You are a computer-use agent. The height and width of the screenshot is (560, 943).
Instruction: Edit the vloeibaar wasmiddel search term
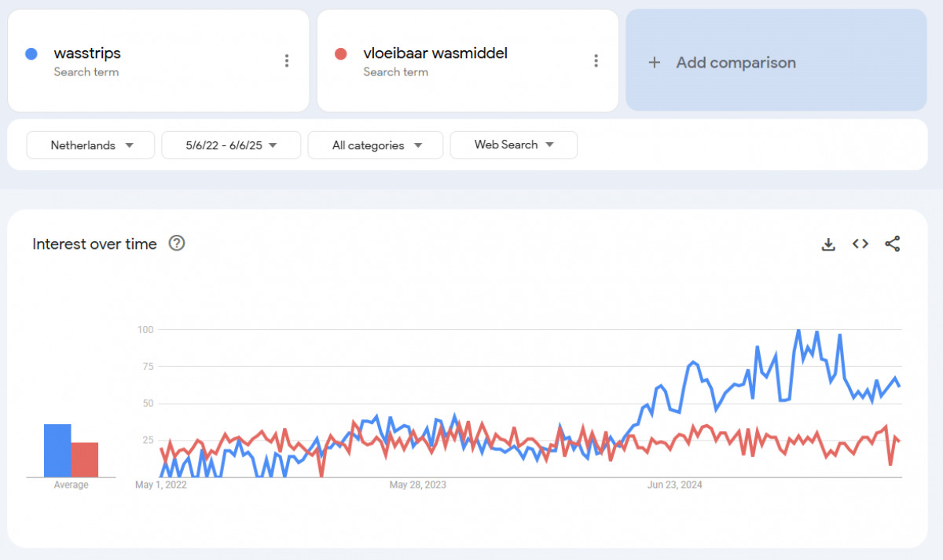(x=435, y=53)
